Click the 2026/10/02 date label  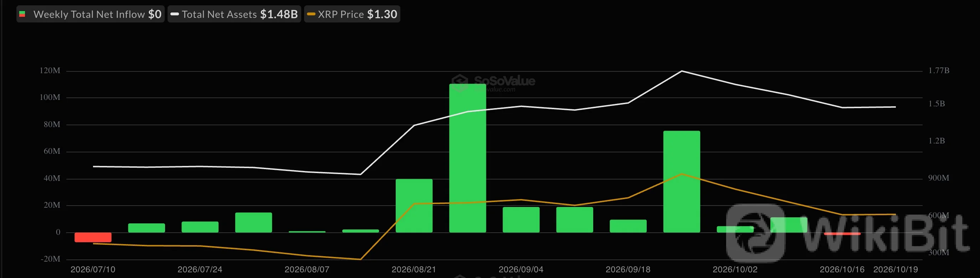[x=735, y=270]
